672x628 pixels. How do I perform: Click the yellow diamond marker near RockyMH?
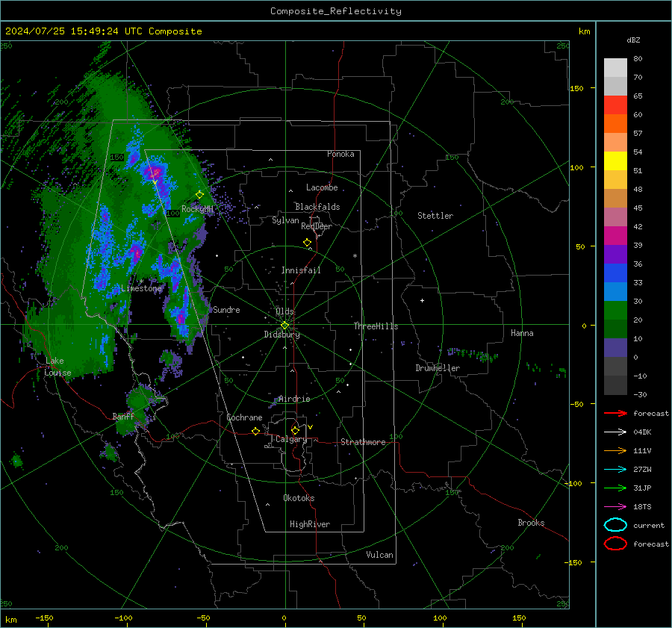click(x=199, y=195)
